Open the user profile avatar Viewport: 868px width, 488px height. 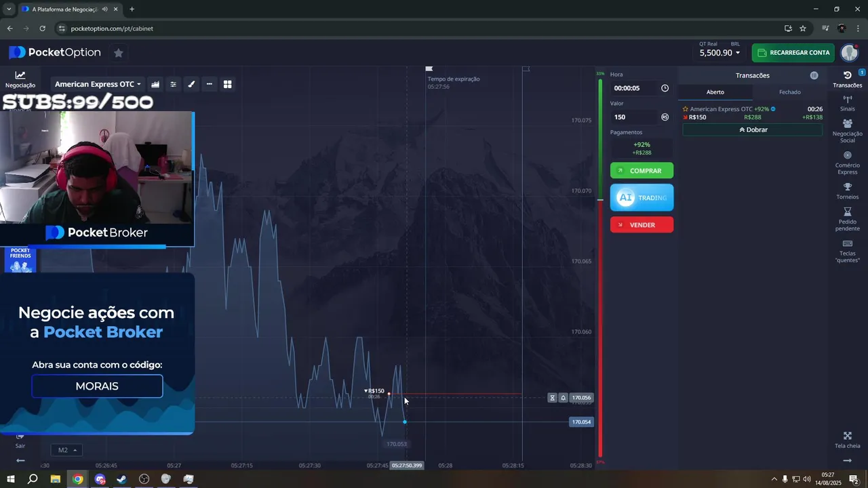850,53
